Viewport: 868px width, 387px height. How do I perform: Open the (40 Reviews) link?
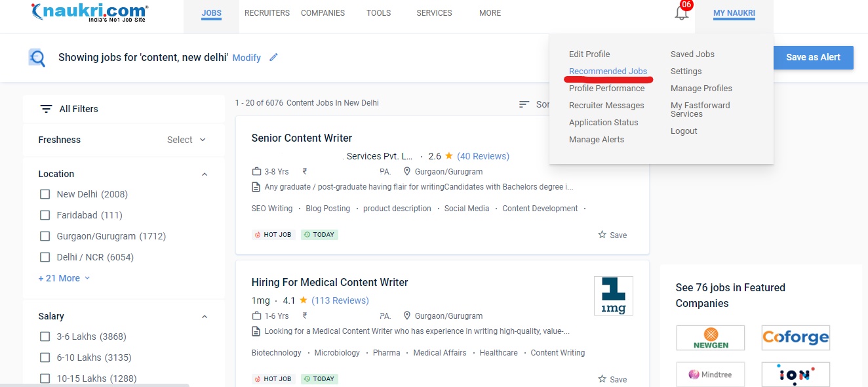[483, 156]
